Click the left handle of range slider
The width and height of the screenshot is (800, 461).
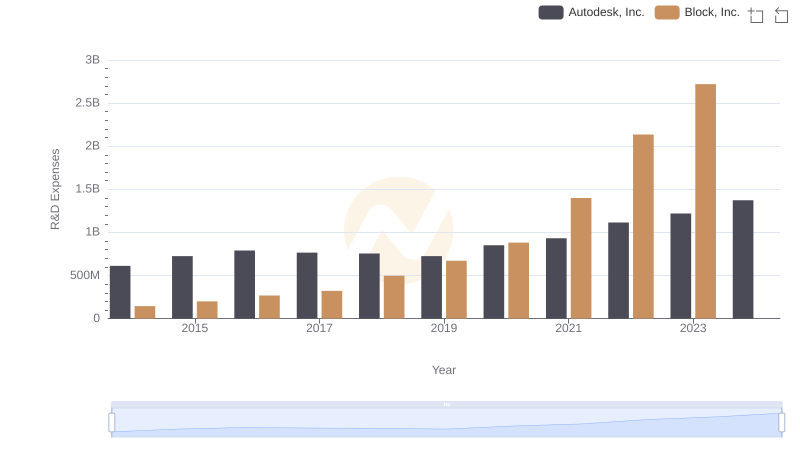112,423
